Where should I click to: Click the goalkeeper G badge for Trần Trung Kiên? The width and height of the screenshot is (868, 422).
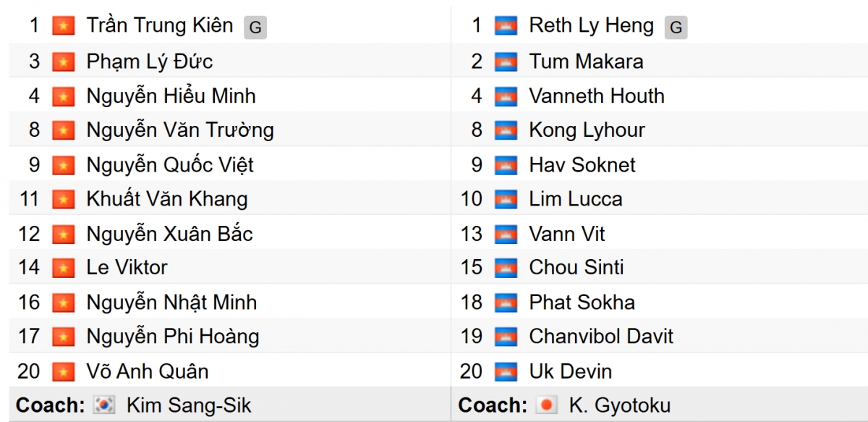pos(255,28)
